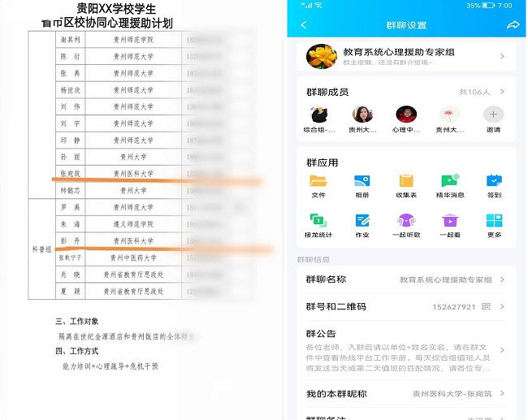Viewport: 528px width, 420px height.
Task: Open the 收集表 form app
Action: point(406,181)
